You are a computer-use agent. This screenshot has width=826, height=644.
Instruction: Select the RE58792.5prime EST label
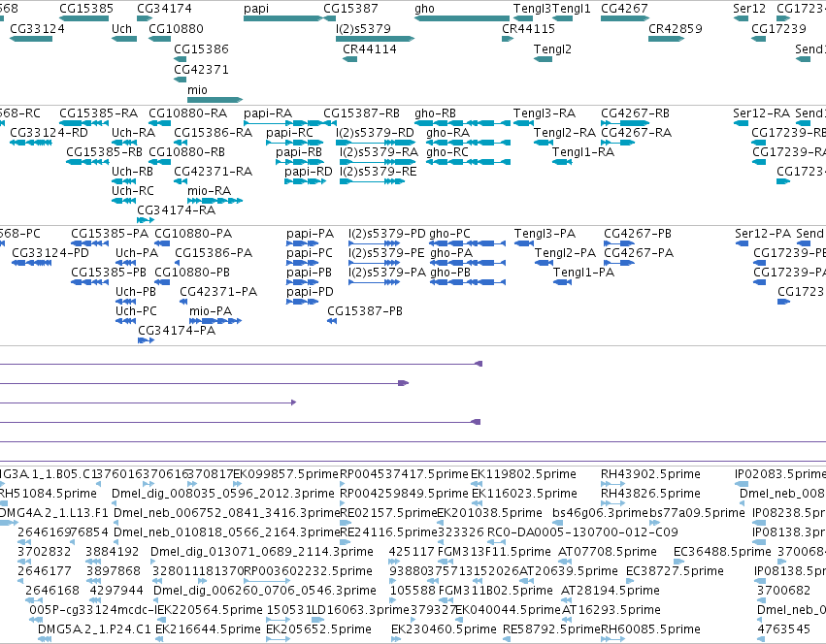pos(551,628)
